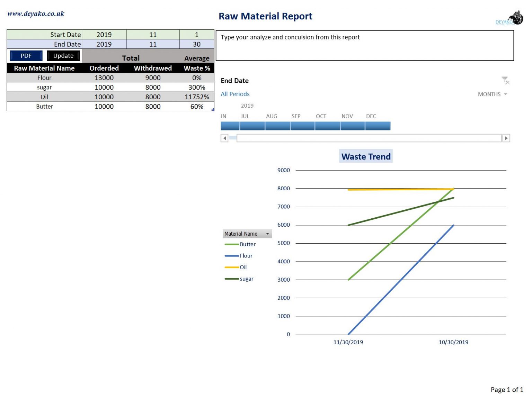The width and height of the screenshot is (532, 400).
Task: Click the All Periods label
Action: tap(235, 94)
